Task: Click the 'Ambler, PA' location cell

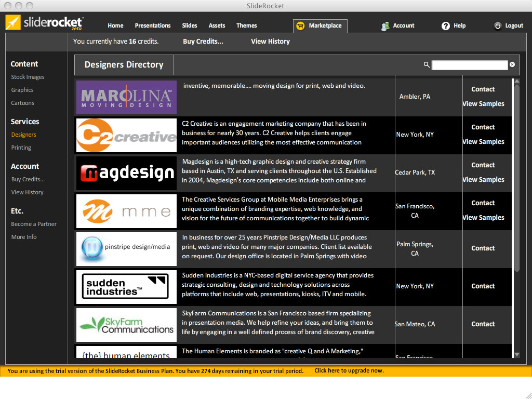Action: [415, 97]
